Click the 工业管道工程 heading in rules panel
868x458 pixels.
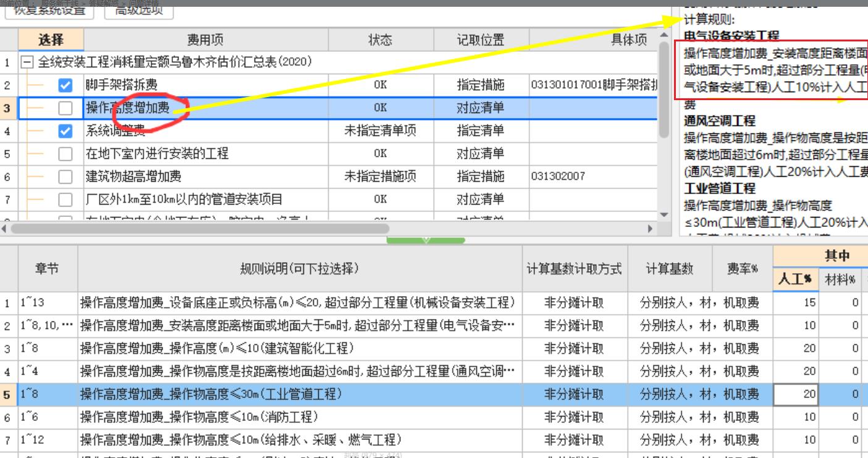(720, 188)
